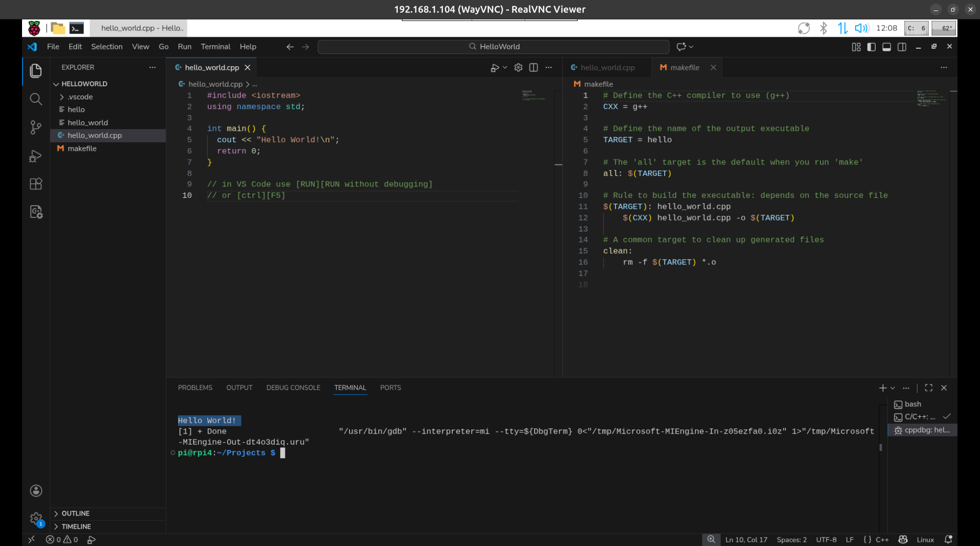Screen dimensions: 980x546
Task: Open the Run and Debug view
Action: [x=36, y=156]
